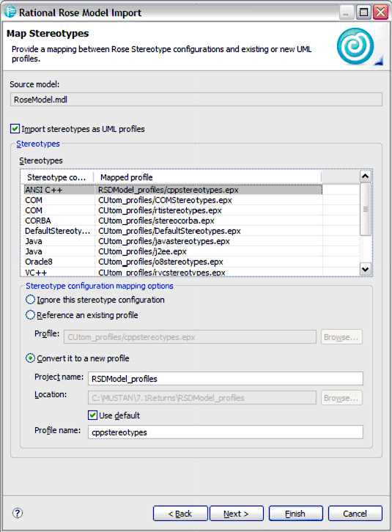Select the Java row mapped to javastereotypes.epx
The image size is (392, 532).
pos(173,241)
